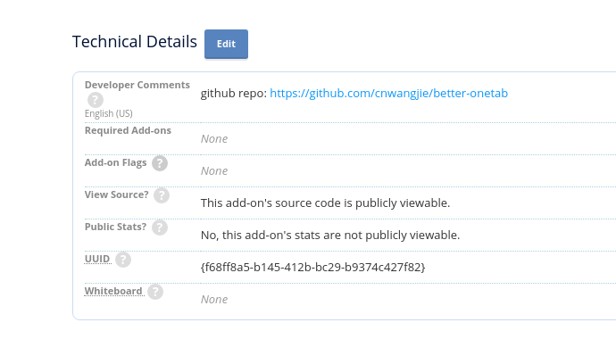Click the None value for Whiteboard
616x364 pixels.
pos(214,300)
